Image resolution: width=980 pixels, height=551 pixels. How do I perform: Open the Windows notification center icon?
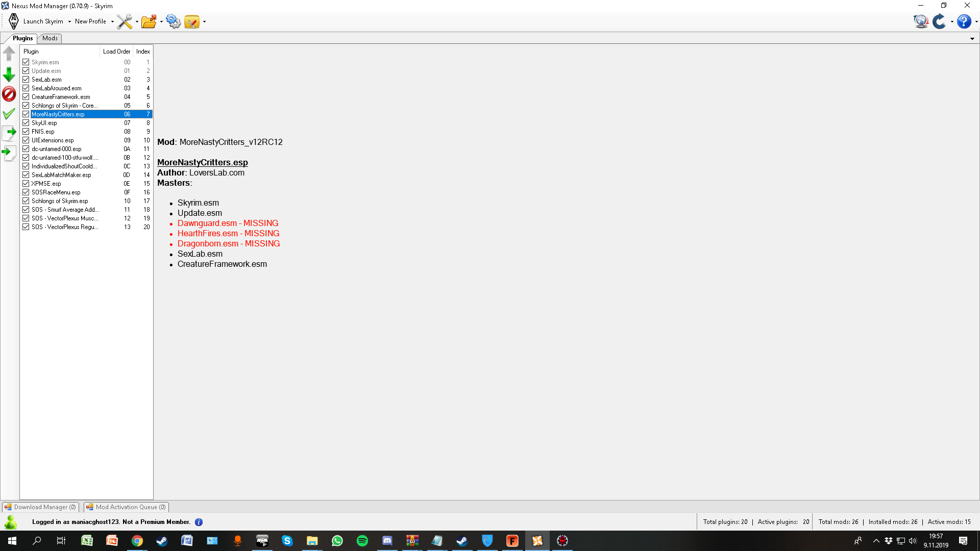click(963, 541)
